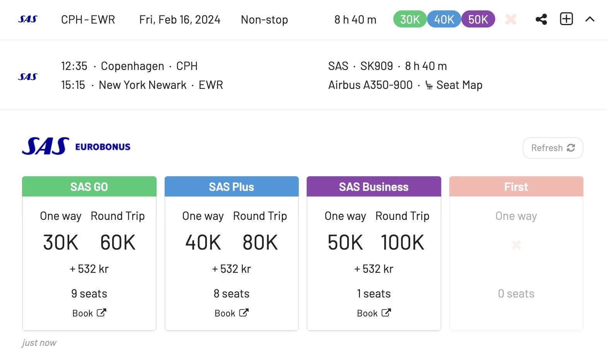Click '1 seats' text in SAS Business

pyautogui.click(x=374, y=294)
